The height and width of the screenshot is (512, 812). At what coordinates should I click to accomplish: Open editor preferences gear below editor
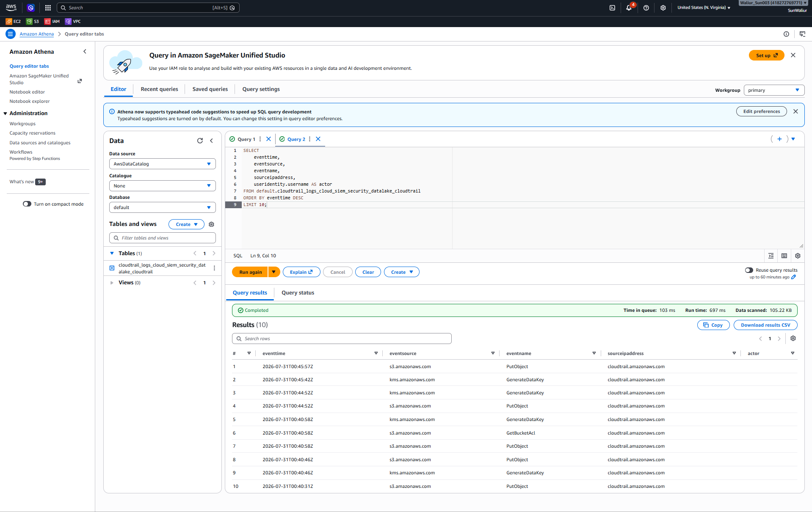point(798,256)
